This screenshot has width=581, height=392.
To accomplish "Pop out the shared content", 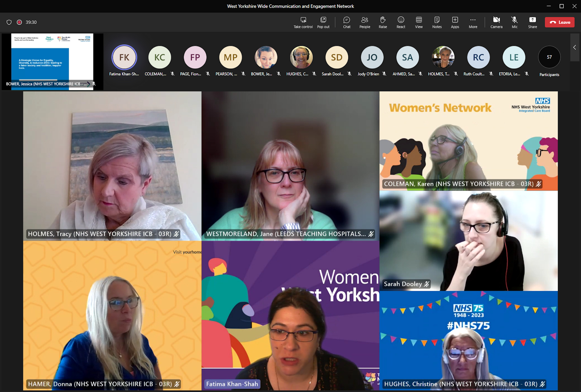I will pos(323,22).
